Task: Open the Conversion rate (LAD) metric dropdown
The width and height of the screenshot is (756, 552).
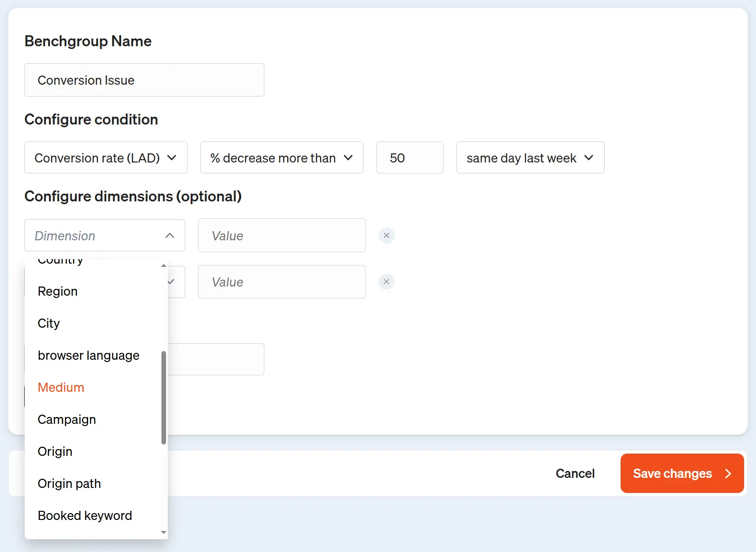Action: click(x=106, y=158)
